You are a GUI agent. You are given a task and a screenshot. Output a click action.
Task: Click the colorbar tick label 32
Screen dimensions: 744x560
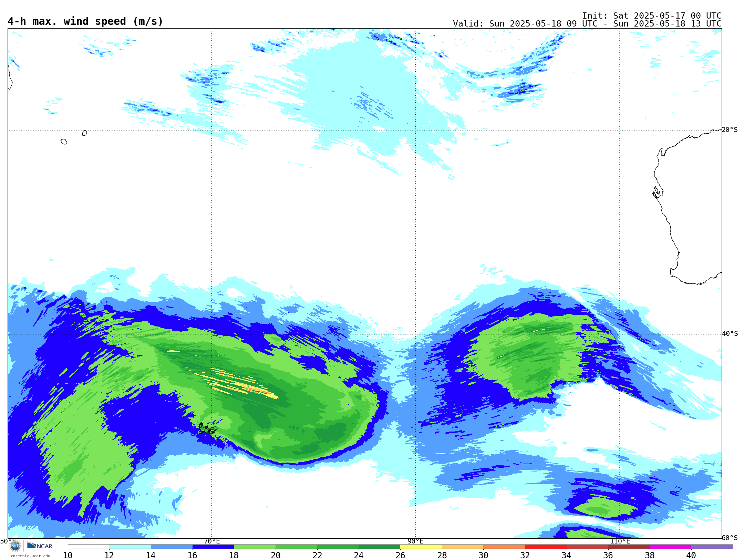[x=525, y=555]
